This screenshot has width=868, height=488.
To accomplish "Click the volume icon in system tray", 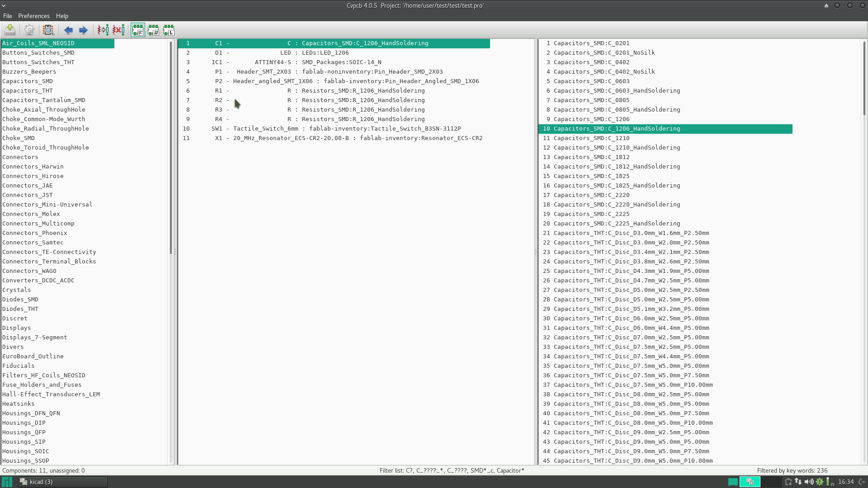I will [x=809, y=482].
